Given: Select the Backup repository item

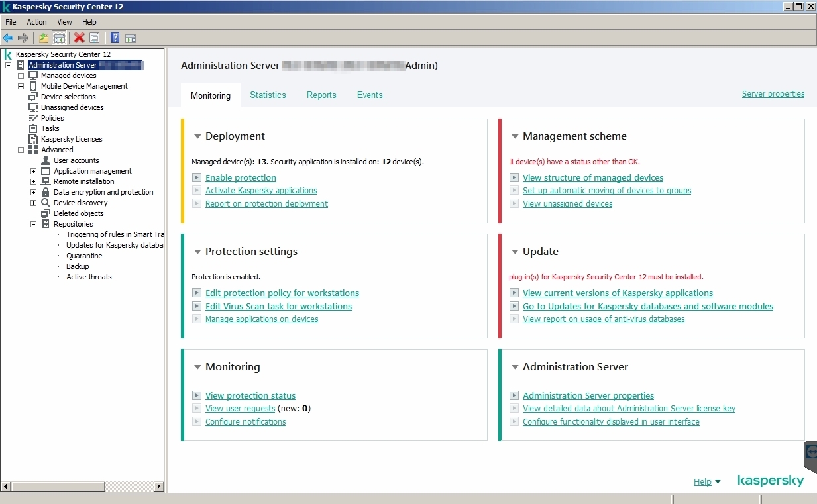Looking at the screenshot, I should [78, 266].
